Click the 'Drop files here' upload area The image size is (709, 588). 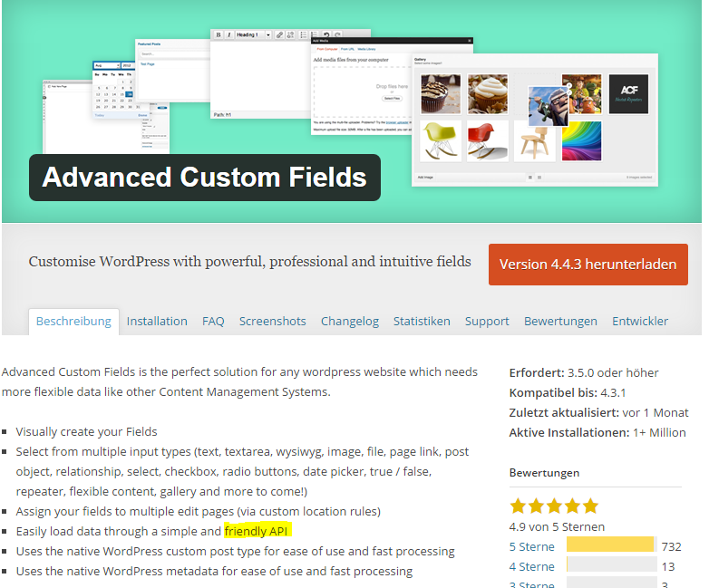tap(362, 92)
